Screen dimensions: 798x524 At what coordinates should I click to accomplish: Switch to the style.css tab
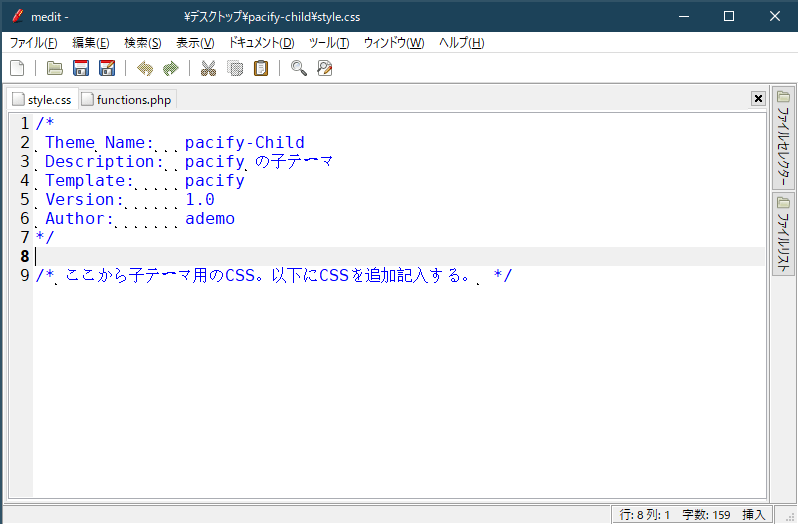point(43,99)
